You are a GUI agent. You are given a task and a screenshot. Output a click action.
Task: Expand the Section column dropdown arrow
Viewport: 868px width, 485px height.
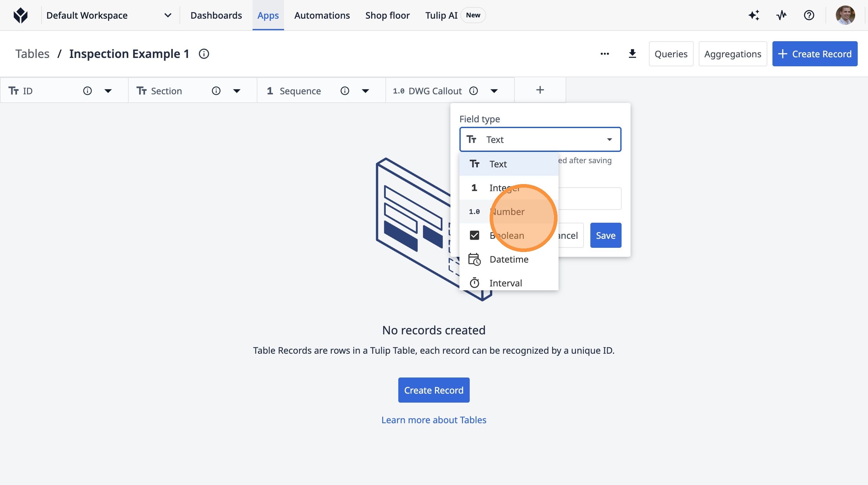(236, 91)
